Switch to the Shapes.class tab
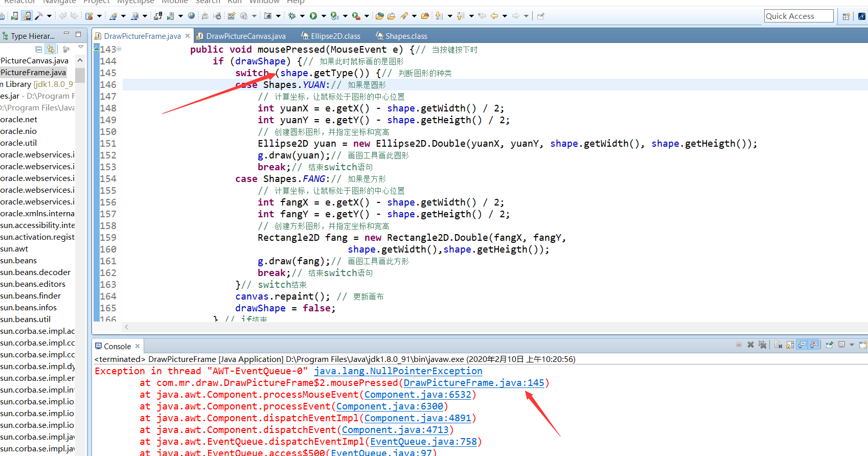This screenshot has height=456, width=868. pos(402,36)
